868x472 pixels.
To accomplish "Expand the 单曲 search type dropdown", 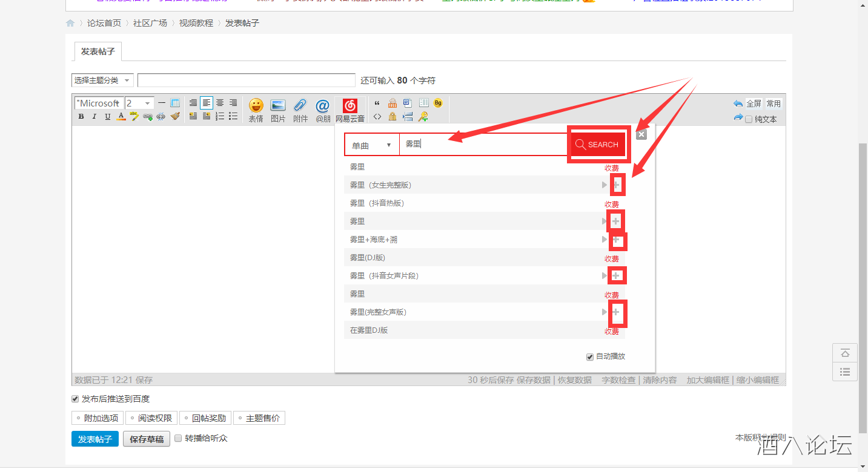I will 371,145.
